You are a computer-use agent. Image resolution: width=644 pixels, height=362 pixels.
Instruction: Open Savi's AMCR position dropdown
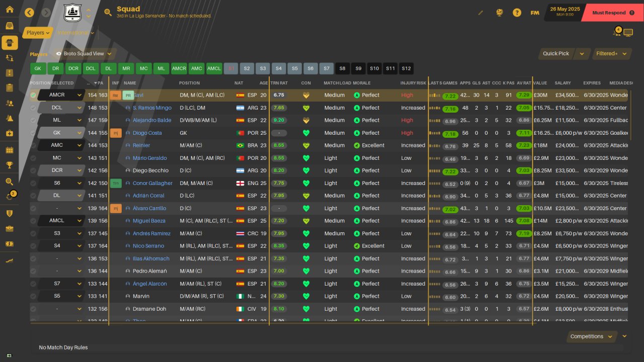click(x=61, y=95)
